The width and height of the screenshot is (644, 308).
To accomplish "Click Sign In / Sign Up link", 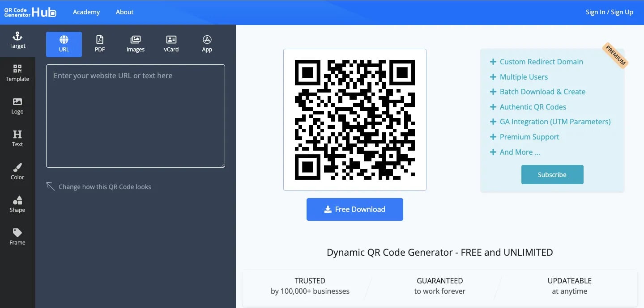I will point(609,12).
